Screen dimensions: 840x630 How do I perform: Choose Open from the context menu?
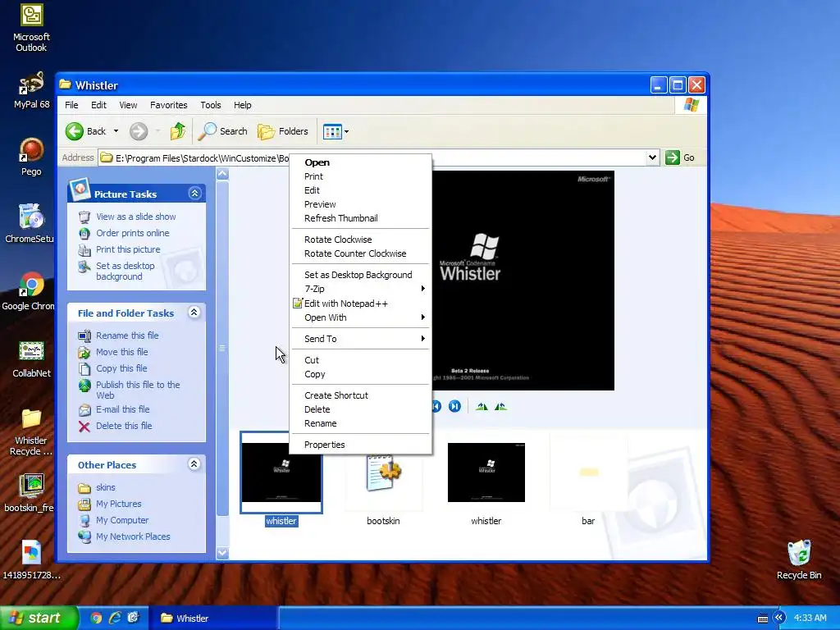point(361,162)
